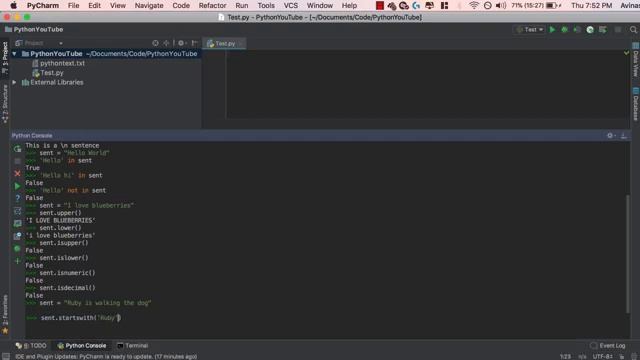640x360 pixels.
Task: Click the console vertical scrollbar
Action: 628,254
